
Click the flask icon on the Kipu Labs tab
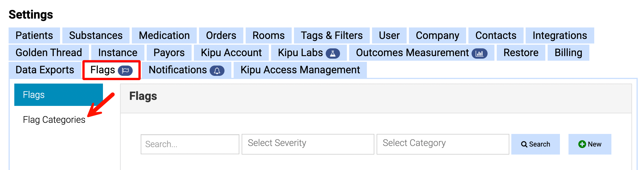pos(333,53)
